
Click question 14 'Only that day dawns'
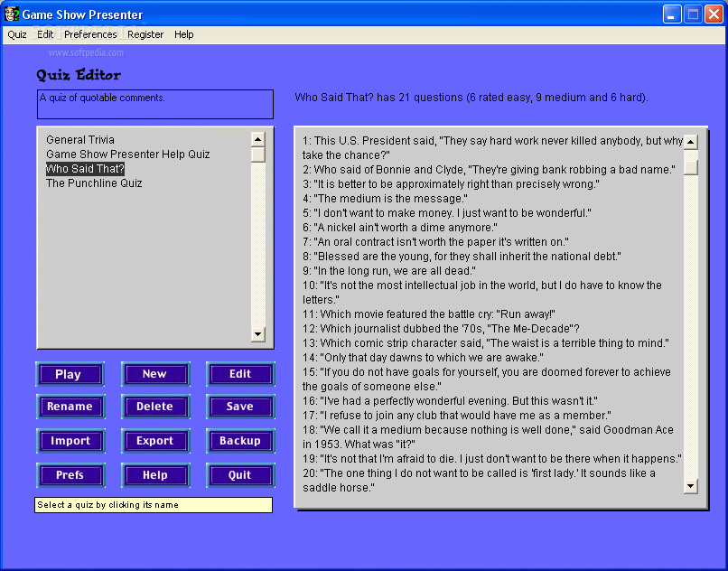(x=423, y=357)
